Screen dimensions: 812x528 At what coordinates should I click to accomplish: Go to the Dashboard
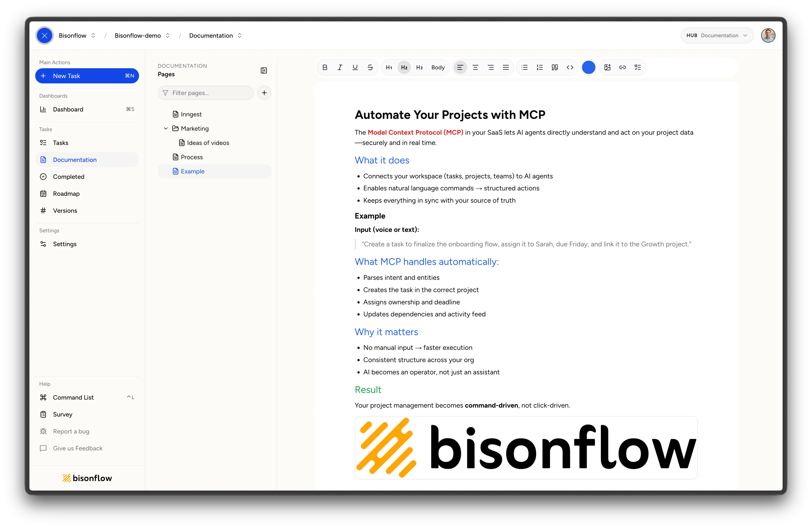pos(87,109)
